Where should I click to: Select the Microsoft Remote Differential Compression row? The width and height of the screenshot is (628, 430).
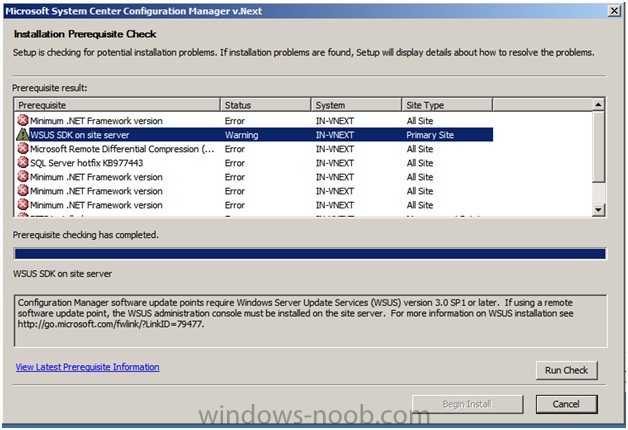click(255, 149)
